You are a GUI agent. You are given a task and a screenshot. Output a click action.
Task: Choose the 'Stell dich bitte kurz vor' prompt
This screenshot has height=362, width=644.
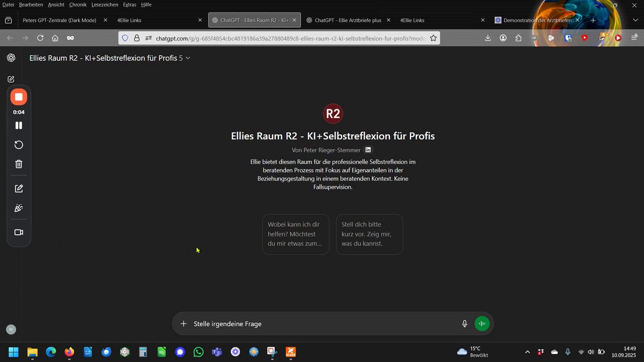369,234
